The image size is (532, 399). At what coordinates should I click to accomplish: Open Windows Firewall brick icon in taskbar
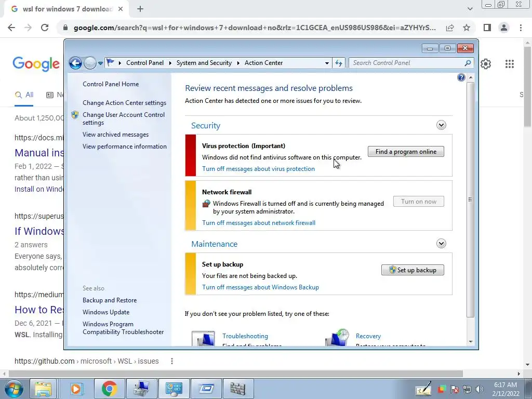pyautogui.click(x=237, y=389)
